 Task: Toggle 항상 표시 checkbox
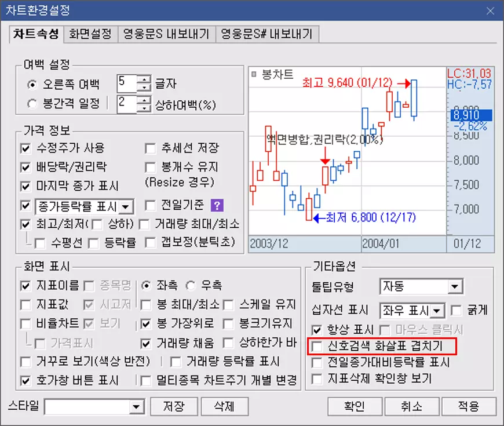(x=317, y=330)
